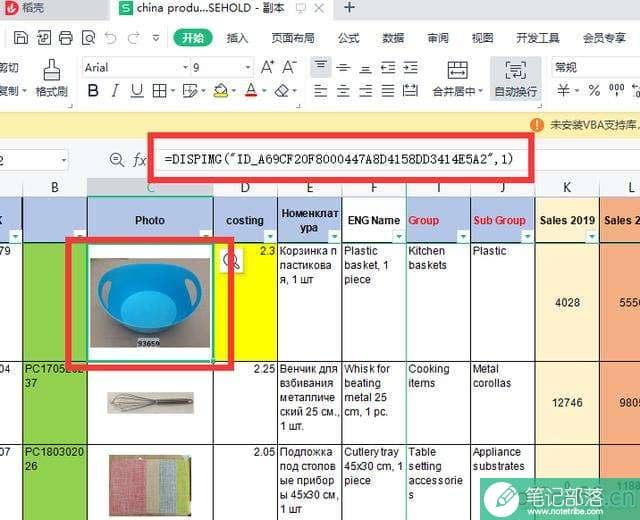
Task: Click the cell value 12746
Action: (567, 402)
